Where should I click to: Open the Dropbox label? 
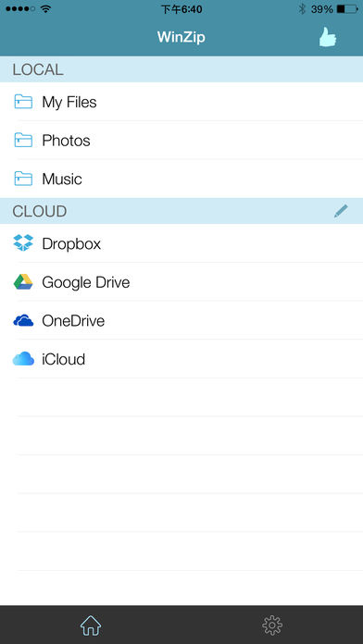click(71, 244)
